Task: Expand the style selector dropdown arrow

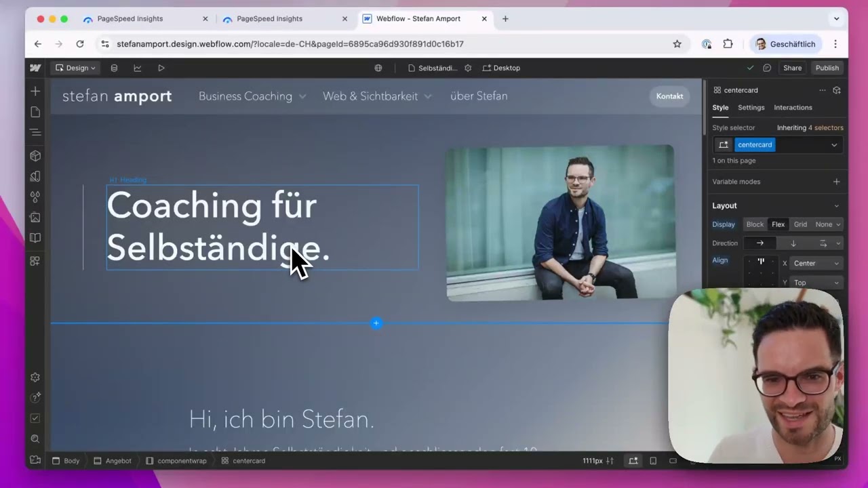Action: [834, 144]
